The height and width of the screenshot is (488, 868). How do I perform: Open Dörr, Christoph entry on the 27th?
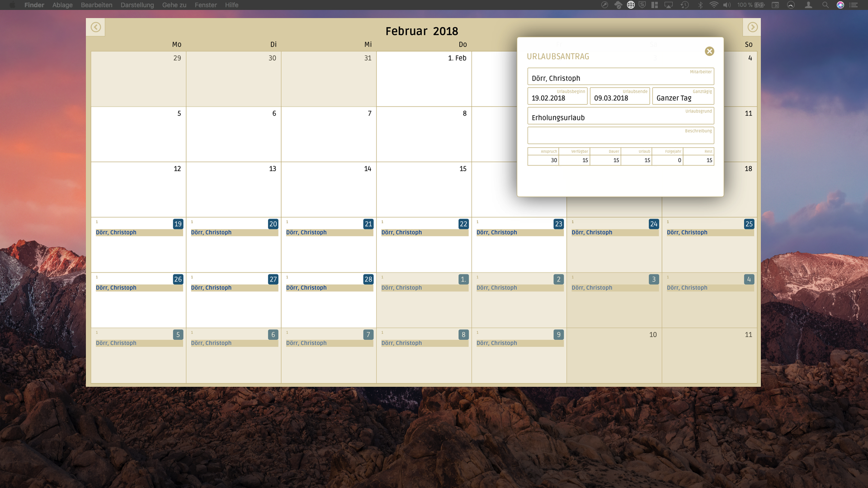point(234,288)
